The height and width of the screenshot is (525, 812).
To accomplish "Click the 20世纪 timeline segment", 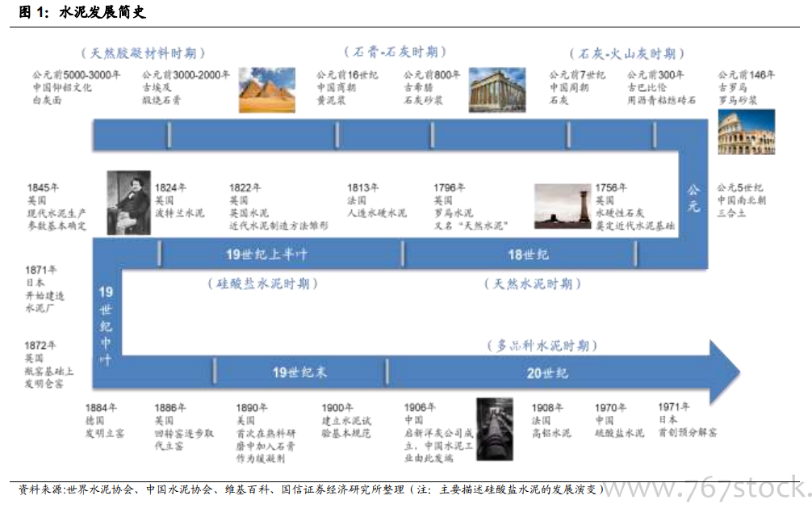I will (547, 372).
